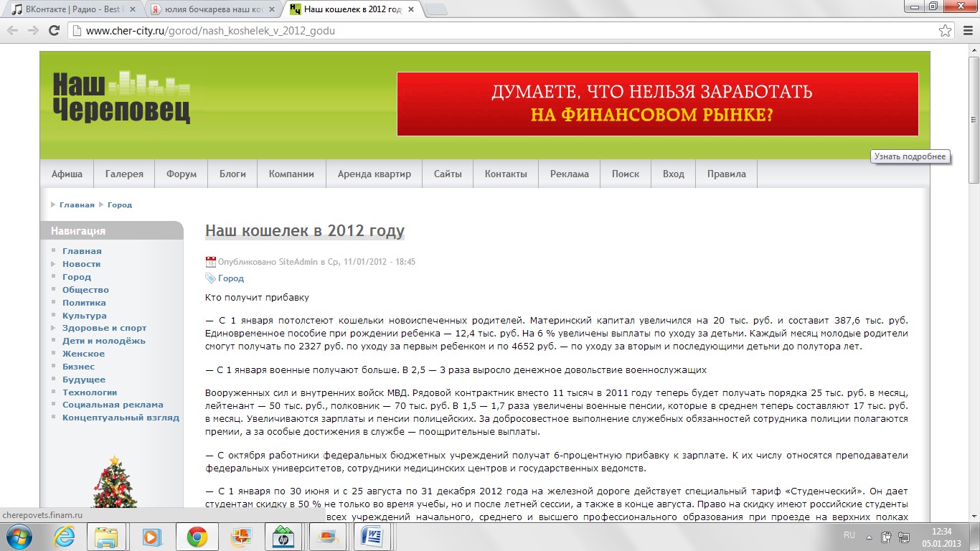The image size is (980, 551).
Task: Click the Наш Череповец site logo
Action: 121,98
